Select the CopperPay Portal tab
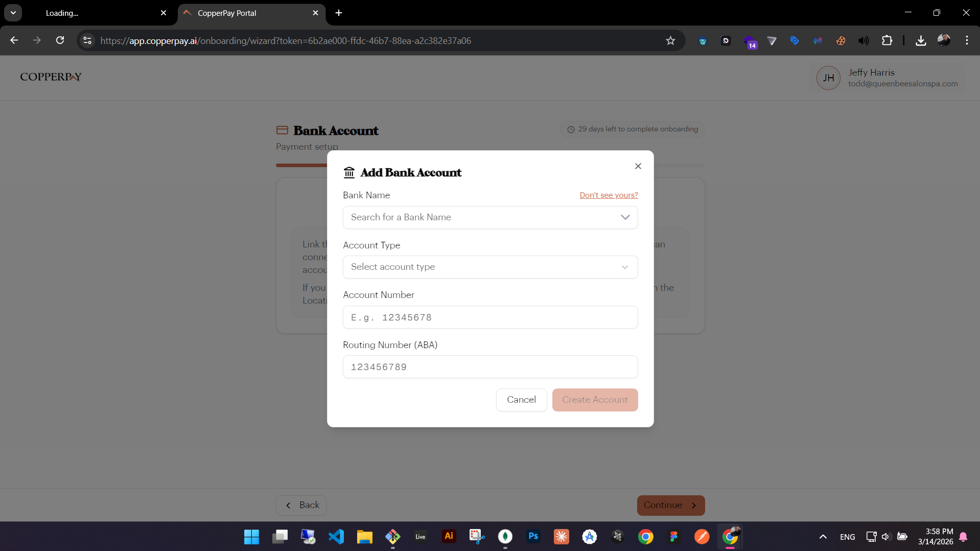 coord(240,13)
